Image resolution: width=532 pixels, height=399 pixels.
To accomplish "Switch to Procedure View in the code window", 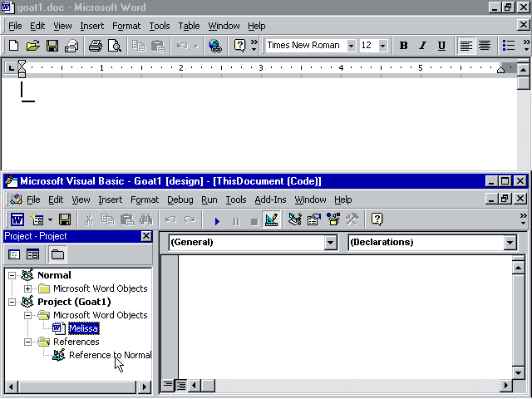I will [x=168, y=385].
